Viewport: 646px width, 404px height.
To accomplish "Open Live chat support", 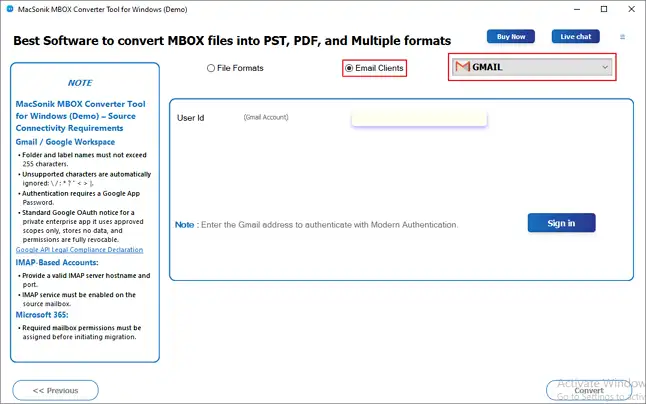I will click(576, 37).
